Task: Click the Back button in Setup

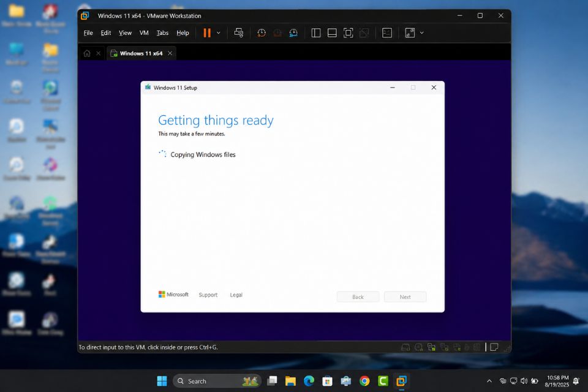Action: [358, 296]
